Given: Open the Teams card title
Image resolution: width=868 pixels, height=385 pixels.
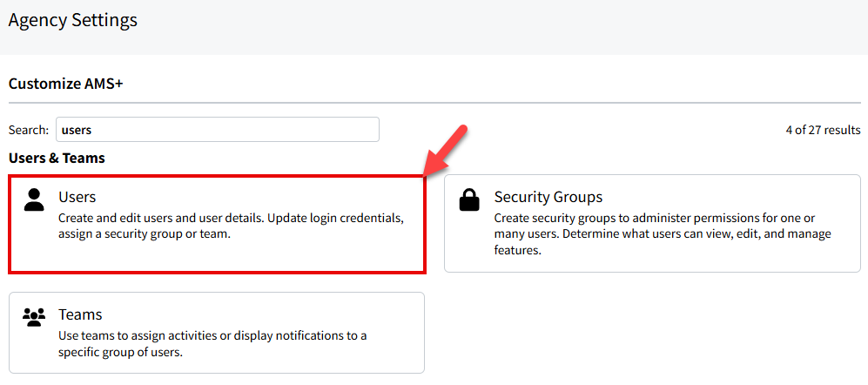Looking at the screenshot, I should (80, 314).
